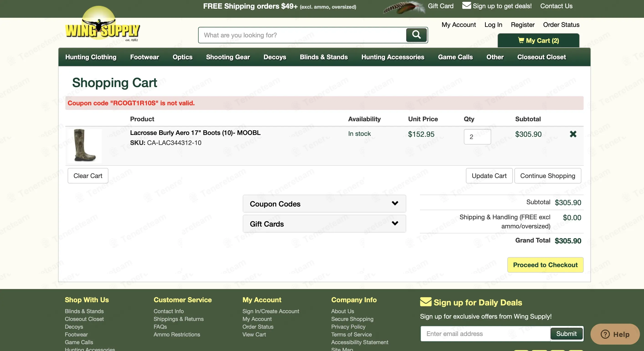
Task: Open the Hunting Clothing menu
Action: [x=91, y=57]
